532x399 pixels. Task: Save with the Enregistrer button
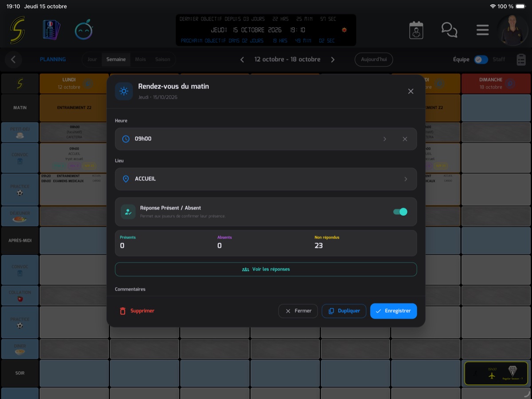coord(393,311)
